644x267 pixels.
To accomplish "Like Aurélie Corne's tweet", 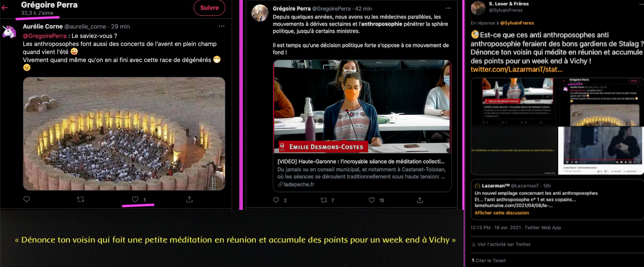I will pos(135,199).
